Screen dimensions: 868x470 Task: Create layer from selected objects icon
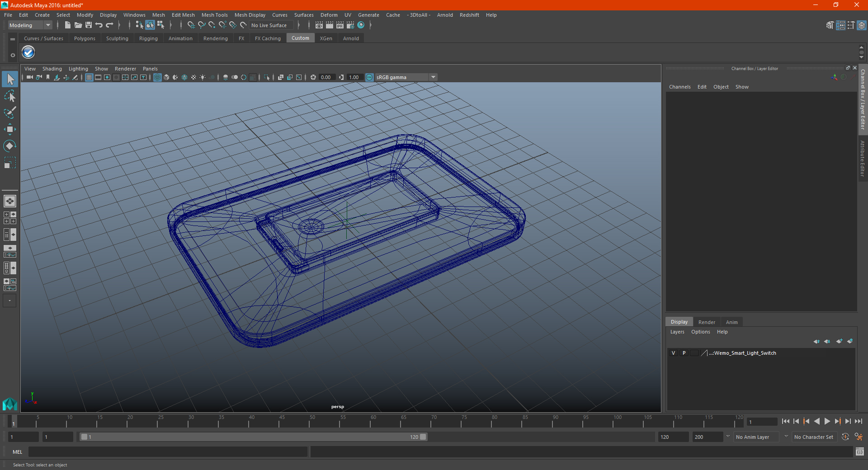coord(850,341)
